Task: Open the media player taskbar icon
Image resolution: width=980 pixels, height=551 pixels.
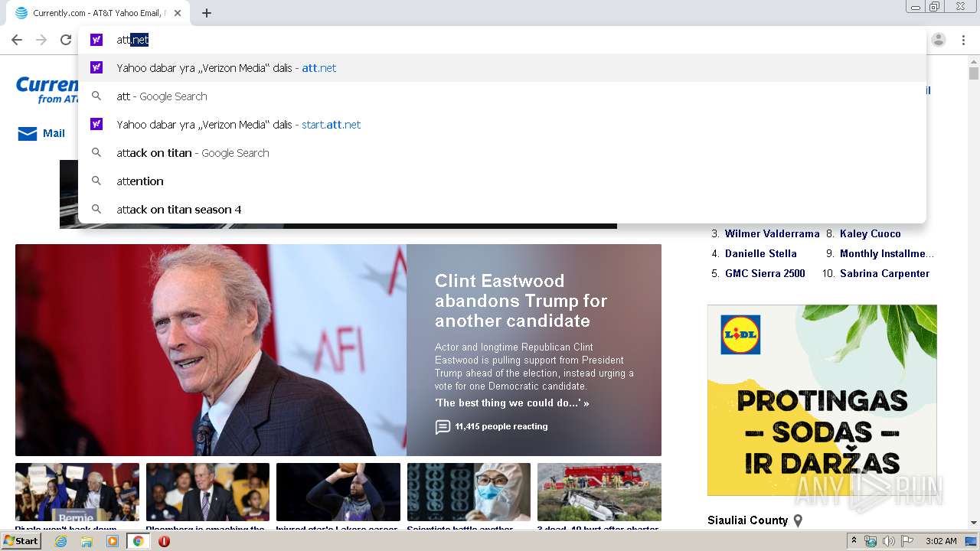Action: [113, 541]
